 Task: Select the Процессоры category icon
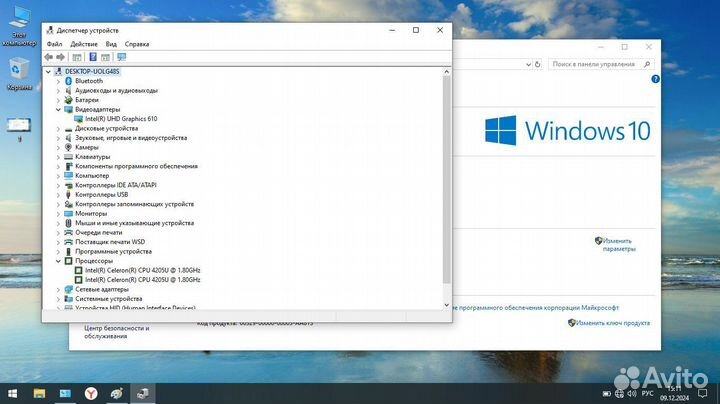click(x=68, y=261)
